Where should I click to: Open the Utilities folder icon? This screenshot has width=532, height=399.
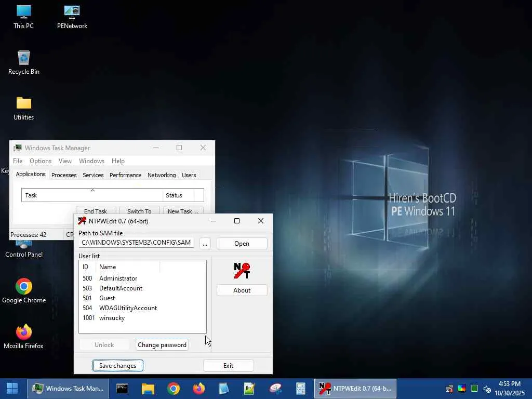(x=24, y=109)
